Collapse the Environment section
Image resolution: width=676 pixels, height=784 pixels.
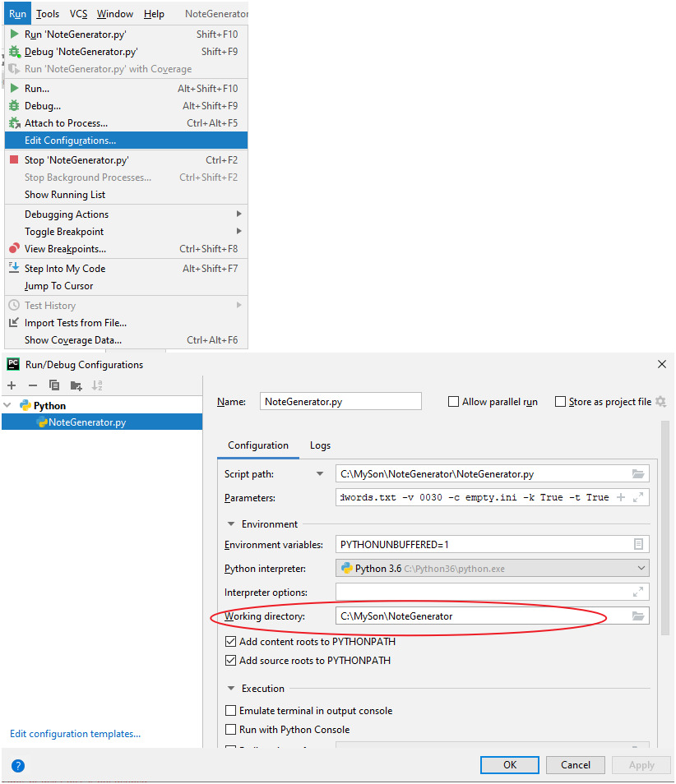coord(231,524)
